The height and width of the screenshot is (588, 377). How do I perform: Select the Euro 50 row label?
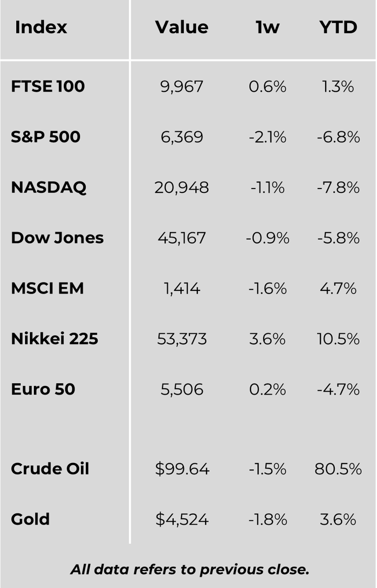43,389
